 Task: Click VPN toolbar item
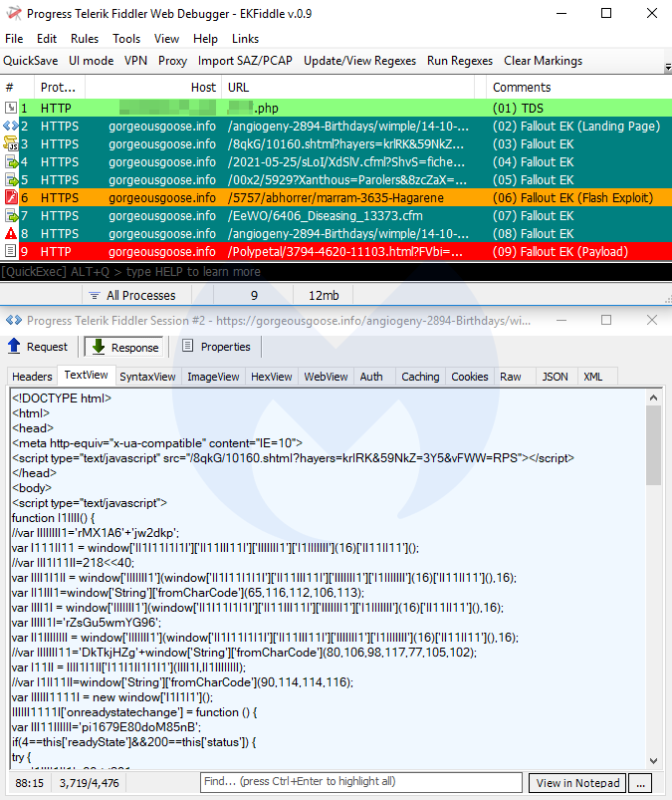coord(135,61)
